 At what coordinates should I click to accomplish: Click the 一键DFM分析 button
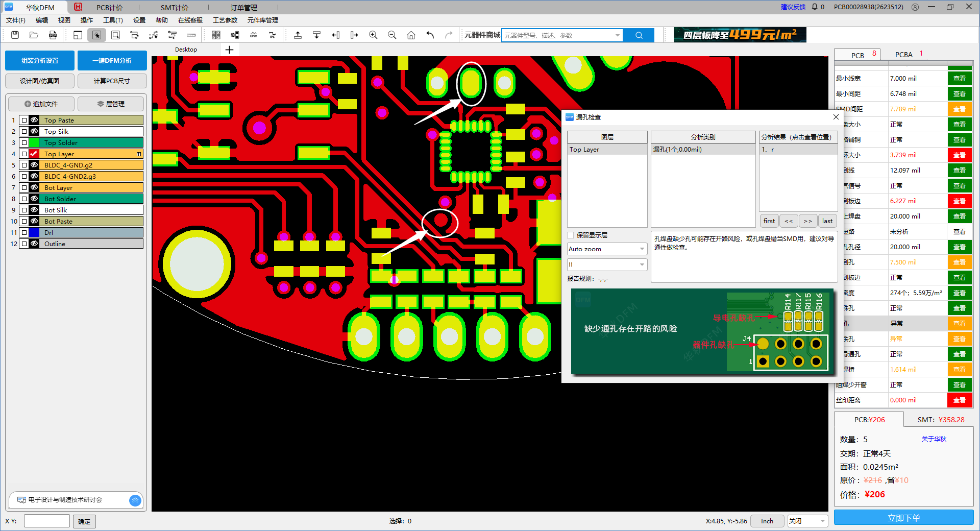tap(112, 60)
